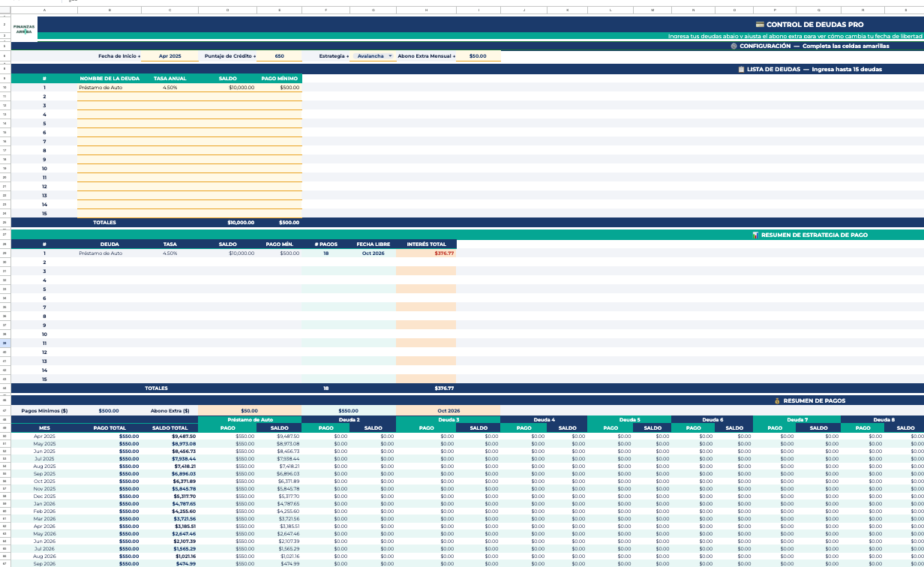Select the Fecha de Inicio cell Apr 2025
The width and height of the screenshot is (924, 567).
[x=170, y=56]
